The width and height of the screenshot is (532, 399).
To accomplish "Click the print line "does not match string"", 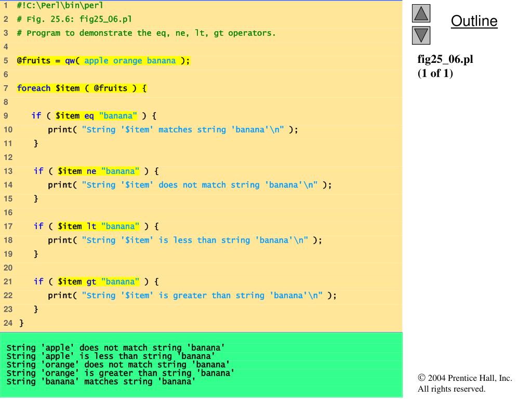I will 190,185.
